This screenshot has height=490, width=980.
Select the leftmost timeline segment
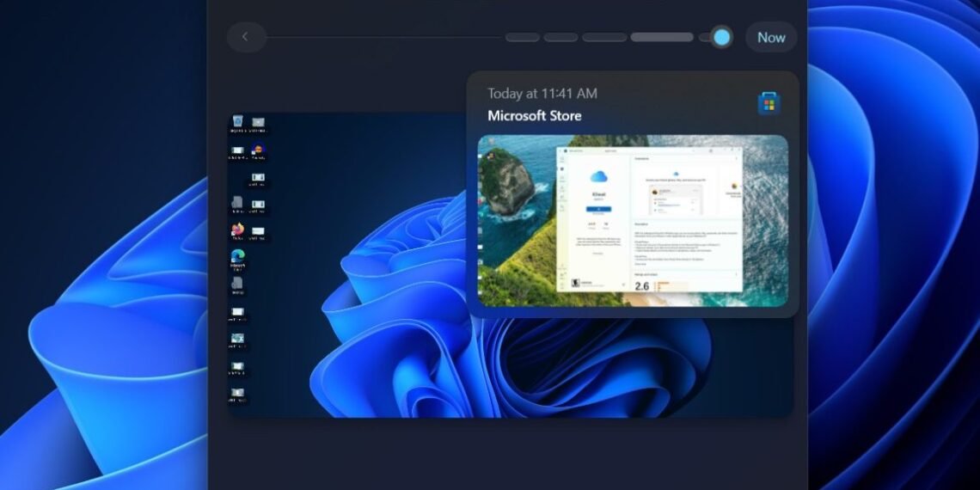coord(522,37)
